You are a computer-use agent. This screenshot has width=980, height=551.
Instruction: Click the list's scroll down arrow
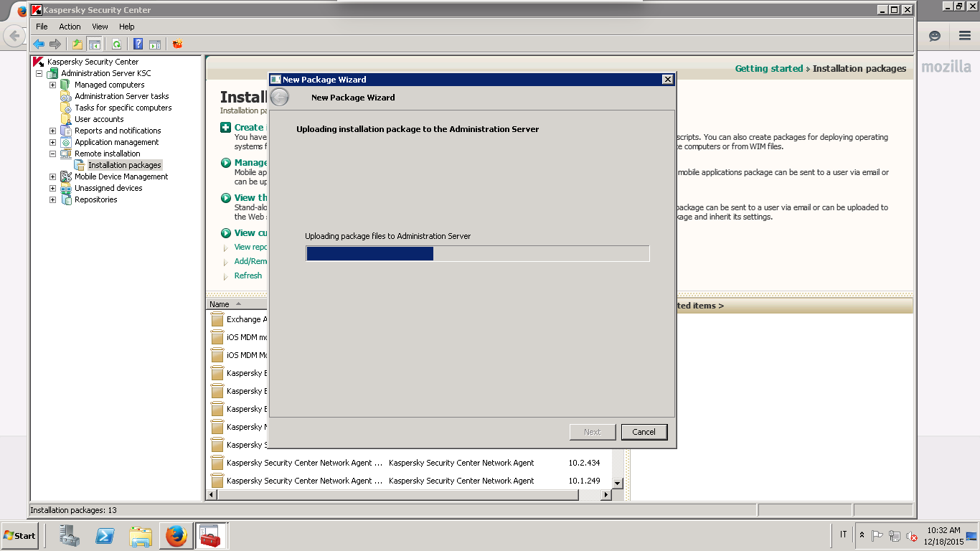(618, 484)
